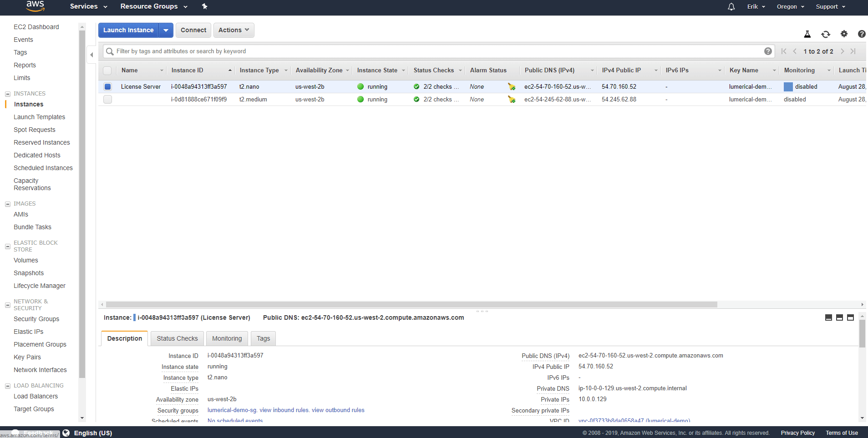Viewport: 868px width, 438px height.
Task: Open the notifications bell
Action: (x=731, y=6)
